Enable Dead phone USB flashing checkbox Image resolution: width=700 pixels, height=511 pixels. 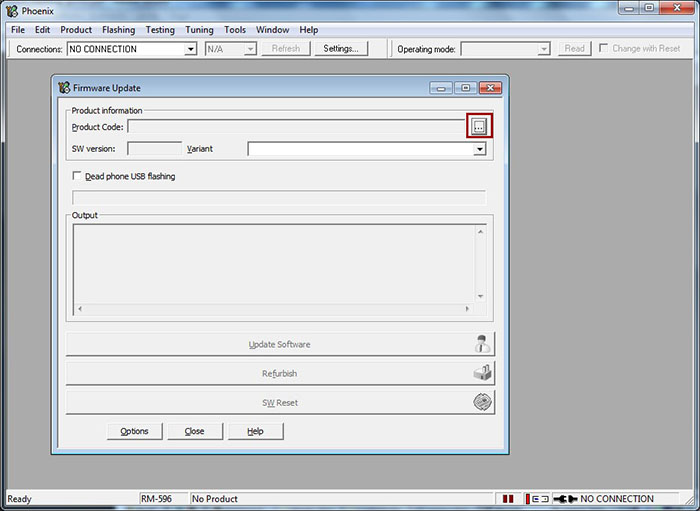click(77, 176)
